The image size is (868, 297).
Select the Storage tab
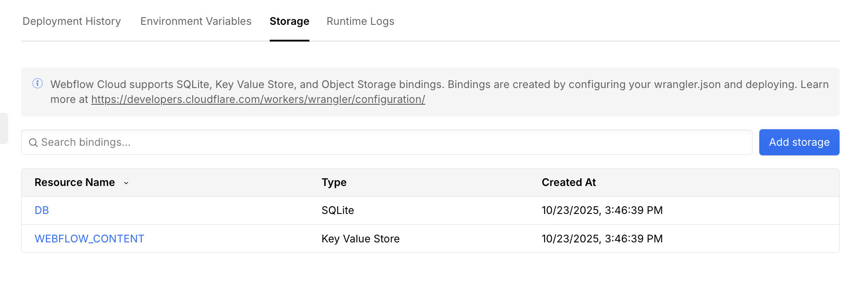[289, 21]
